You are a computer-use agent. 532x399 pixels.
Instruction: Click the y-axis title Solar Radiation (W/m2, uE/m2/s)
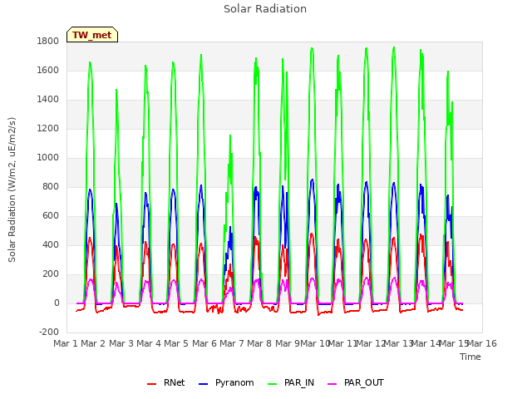click(12, 190)
